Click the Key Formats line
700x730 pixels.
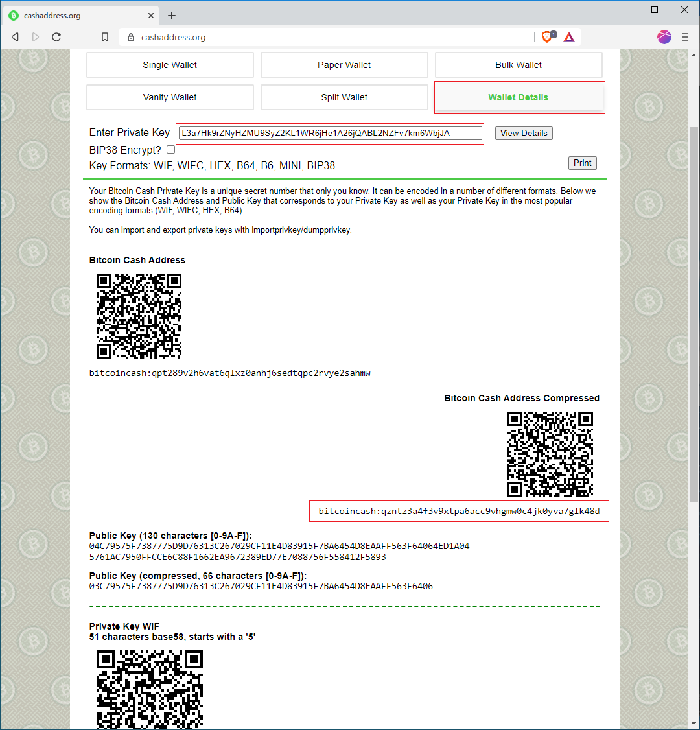(212, 166)
